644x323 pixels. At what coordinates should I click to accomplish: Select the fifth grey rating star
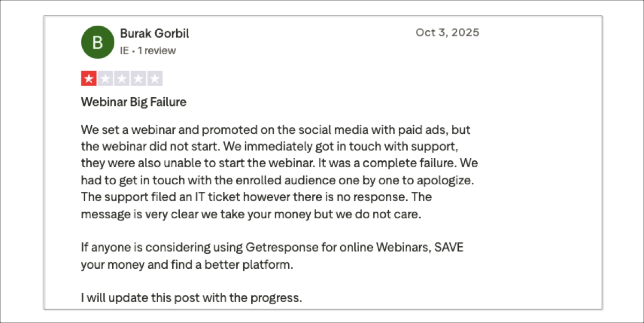[155, 79]
